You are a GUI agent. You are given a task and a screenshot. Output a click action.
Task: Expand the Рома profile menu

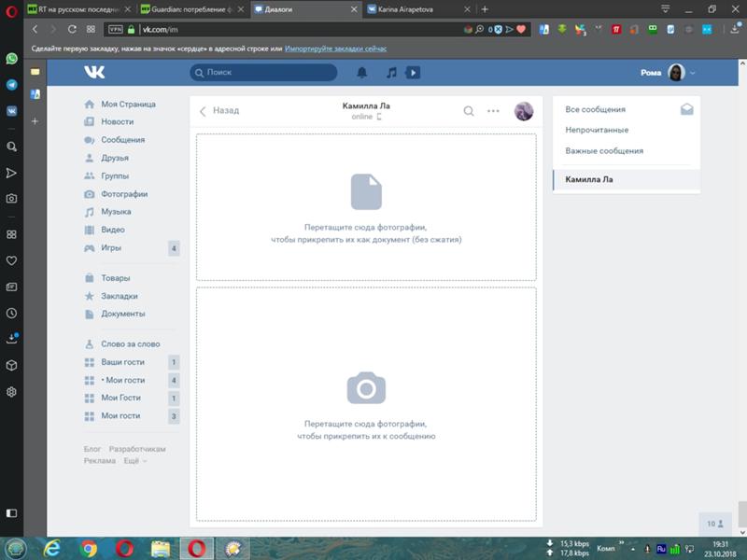(668, 73)
